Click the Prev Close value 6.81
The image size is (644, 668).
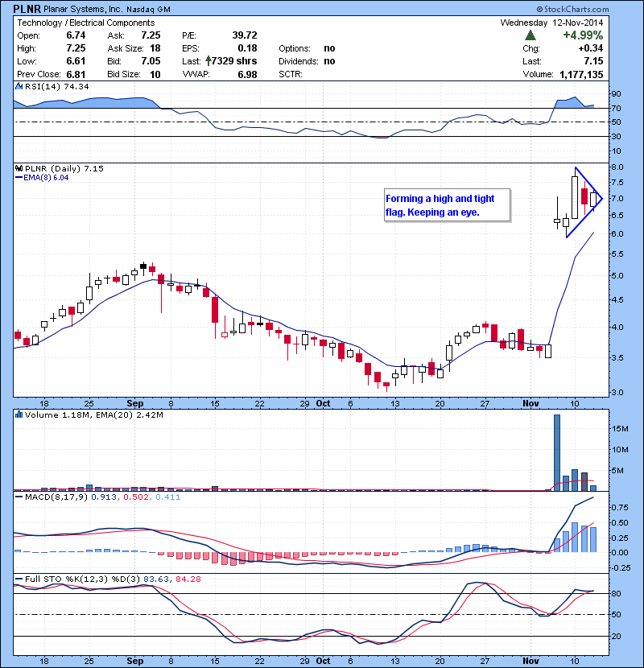pos(76,74)
